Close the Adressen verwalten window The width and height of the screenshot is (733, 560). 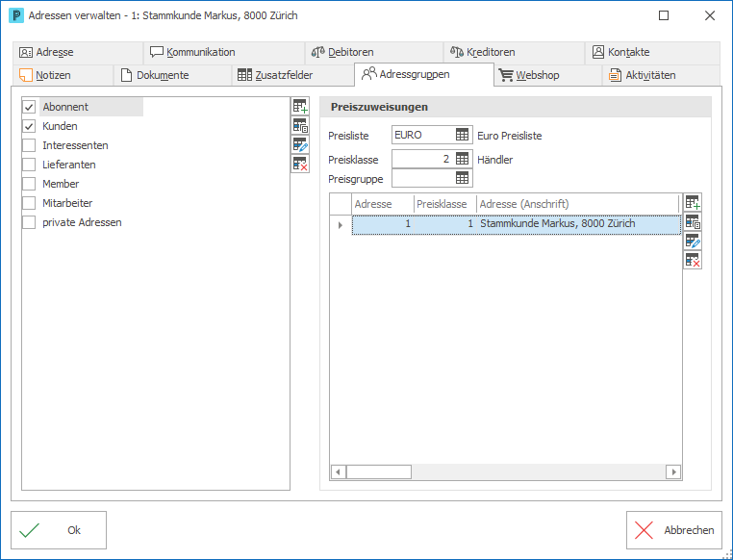(x=710, y=15)
